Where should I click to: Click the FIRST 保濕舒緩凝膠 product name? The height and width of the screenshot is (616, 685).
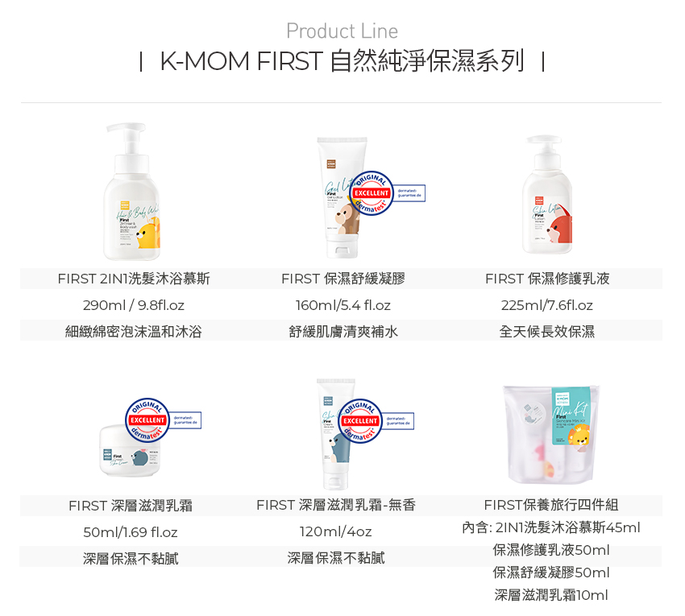pos(343,279)
